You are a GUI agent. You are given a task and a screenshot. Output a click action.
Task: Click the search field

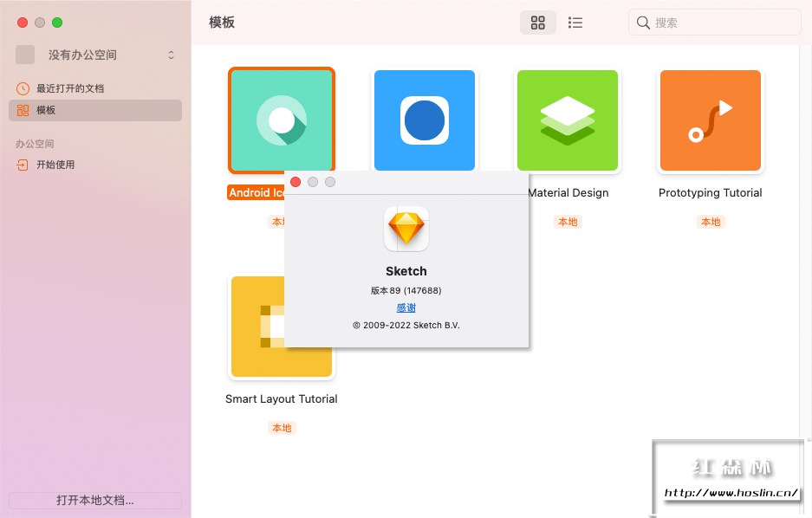715,23
